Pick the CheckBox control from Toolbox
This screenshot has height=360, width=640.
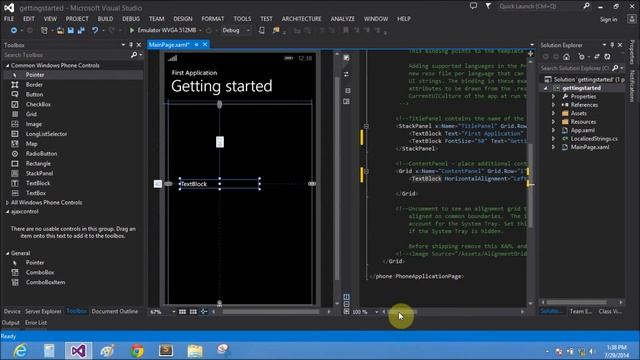pos(38,104)
